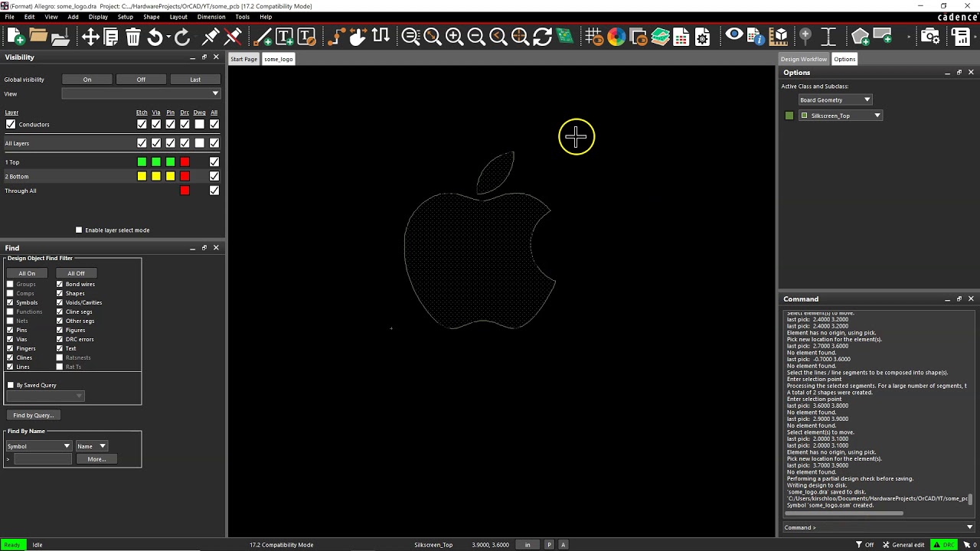Toggle the Vias find filter checkbox
980x551 pixels.
[x=10, y=339]
